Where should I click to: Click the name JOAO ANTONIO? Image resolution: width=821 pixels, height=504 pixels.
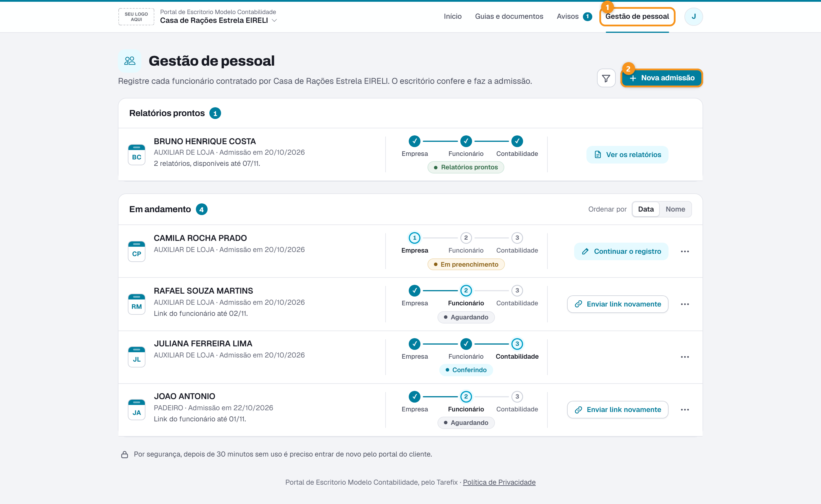[184, 396]
